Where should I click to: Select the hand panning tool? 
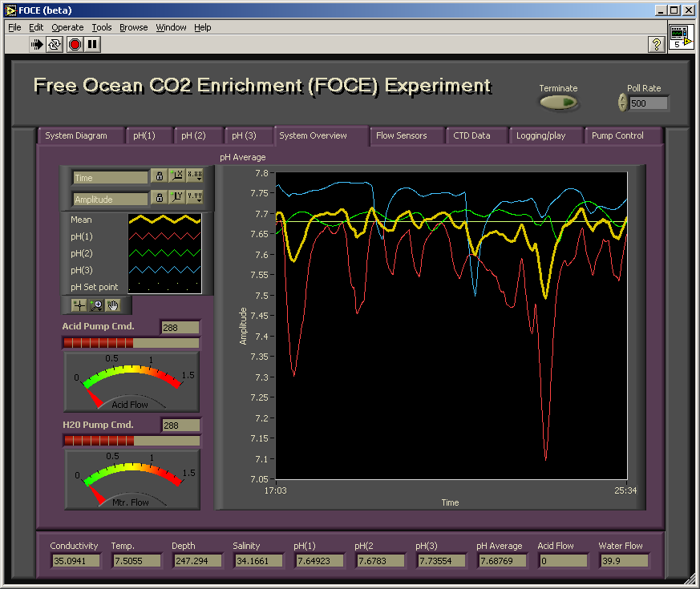click(x=112, y=305)
